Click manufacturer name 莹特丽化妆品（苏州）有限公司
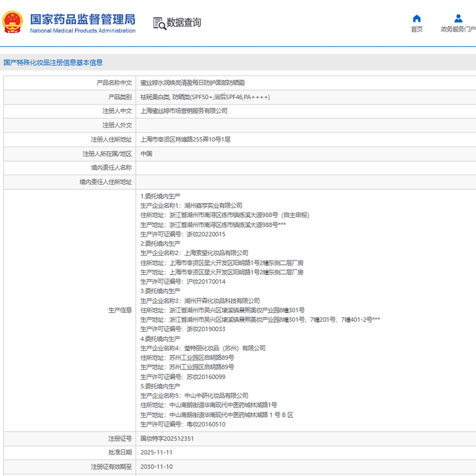Viewport: 476px width, 476px height. coord(225,348)
